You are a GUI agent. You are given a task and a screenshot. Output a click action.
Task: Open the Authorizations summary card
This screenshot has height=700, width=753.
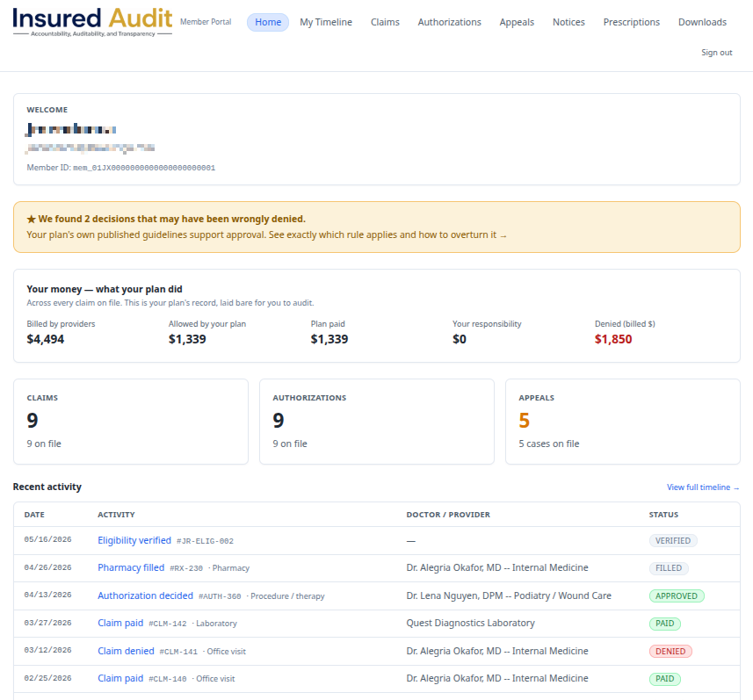376,422
